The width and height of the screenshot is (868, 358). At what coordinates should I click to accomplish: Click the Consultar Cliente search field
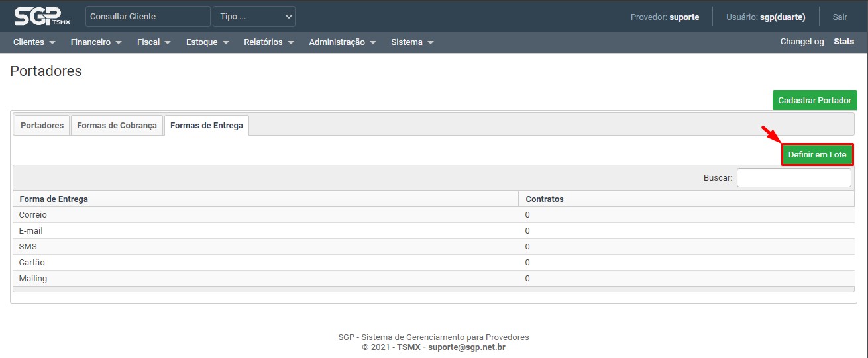point(148,17)
